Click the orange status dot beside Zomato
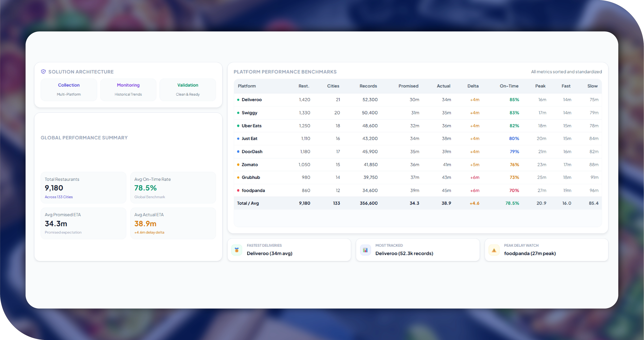This screenshot has height=340, width=644. [x=238, y=164]
